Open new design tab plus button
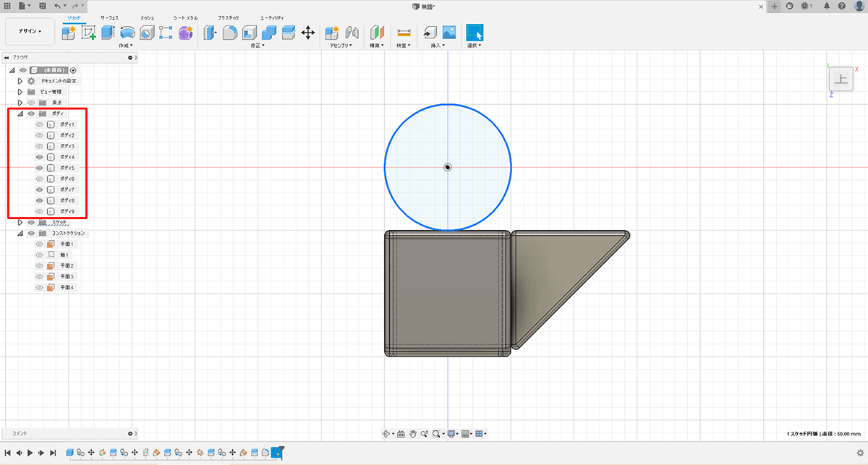The width and height of the screenshot is (868, 465). (775, 6)
